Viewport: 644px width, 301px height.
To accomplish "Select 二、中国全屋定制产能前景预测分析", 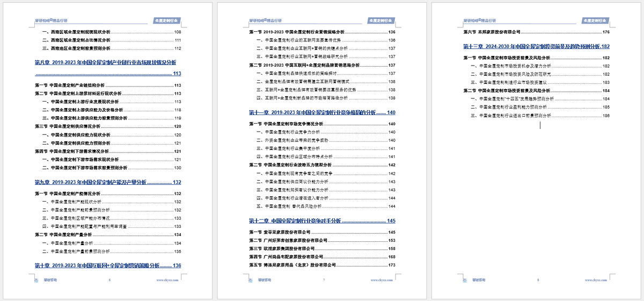I will (x=112, y=210).
